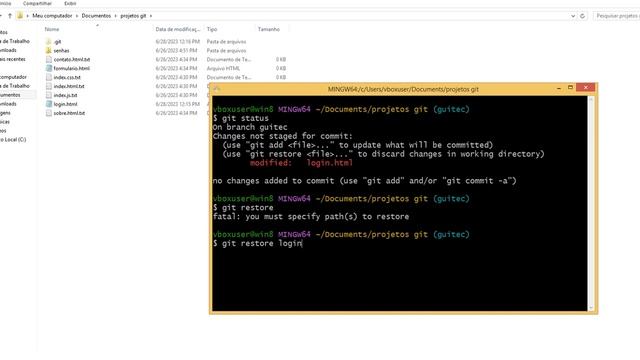Screen dimensions: 640x360
Task: Click folder icon in Explorer address bar
Action: tap(20, 16)
